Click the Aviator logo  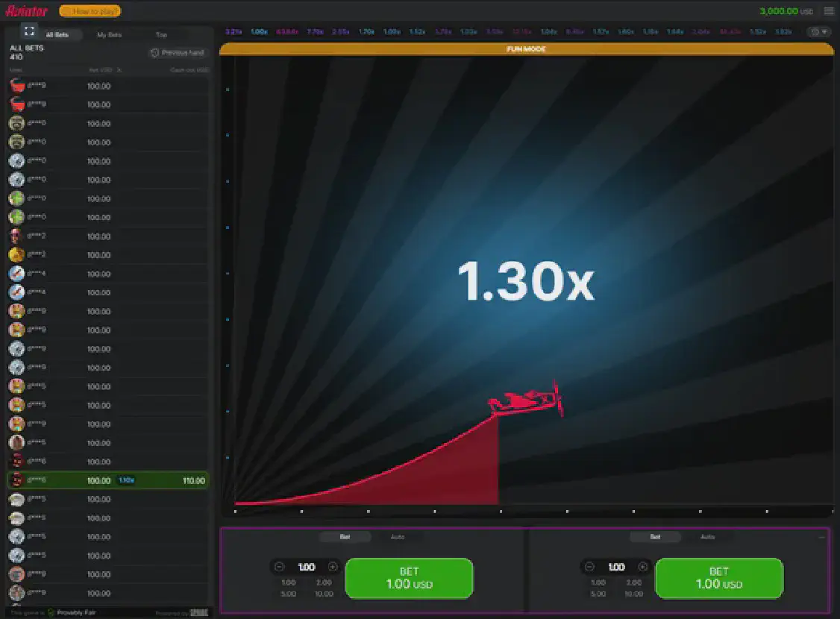pos(26,11)
